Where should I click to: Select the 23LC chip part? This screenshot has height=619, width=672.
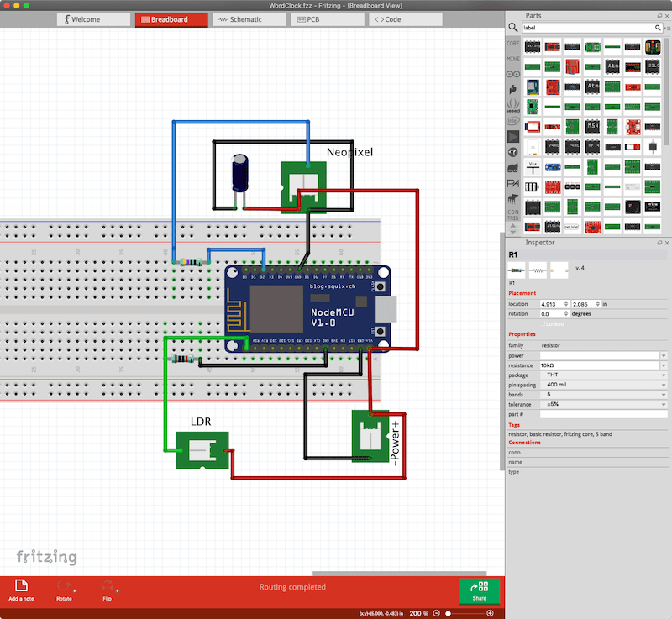(x=653, y=66)
